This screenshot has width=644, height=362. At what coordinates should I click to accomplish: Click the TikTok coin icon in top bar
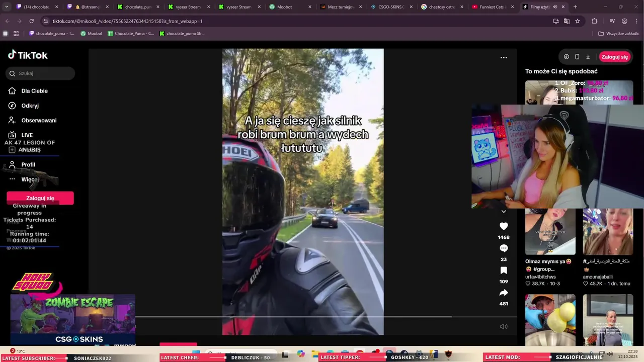click(x=567, y=57)
